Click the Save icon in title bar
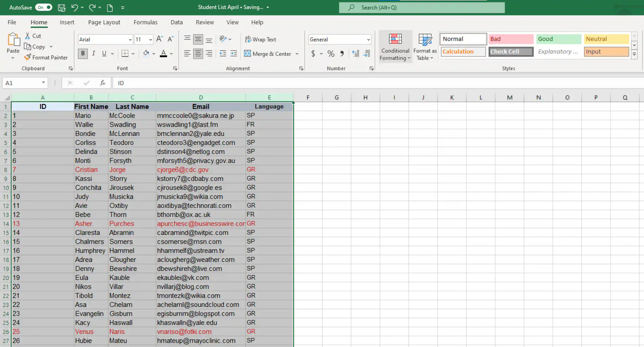Image resolution: width=644 pixels, height=347 pixels. click(62, 7)
